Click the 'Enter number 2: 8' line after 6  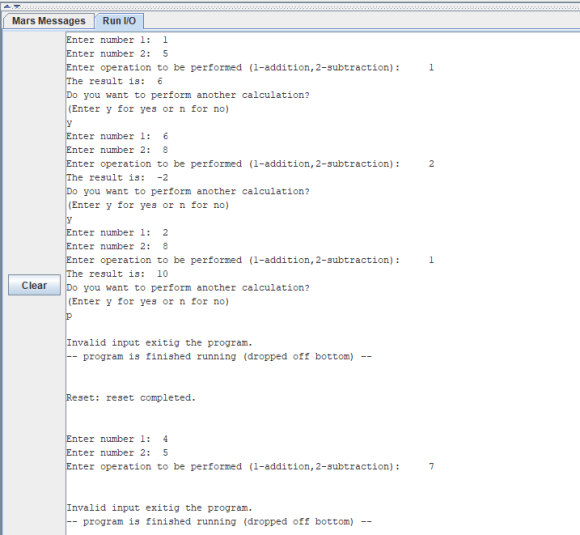tap(117, 150)
